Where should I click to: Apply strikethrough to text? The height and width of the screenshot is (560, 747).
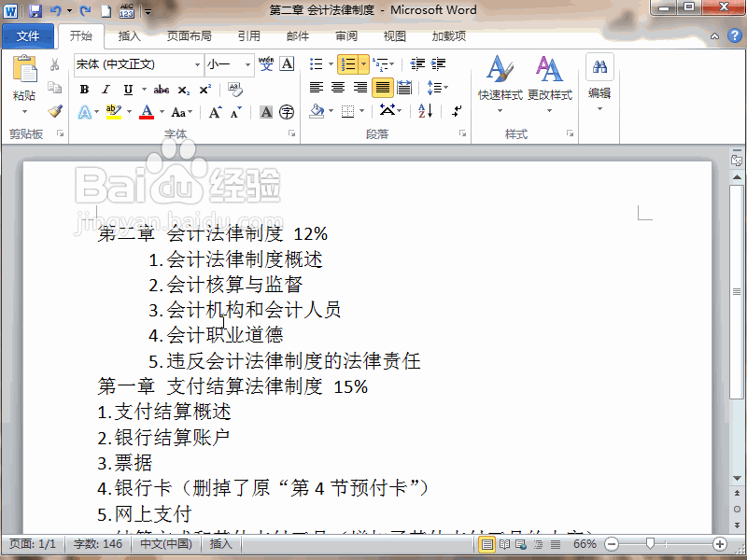pyautogui.click(x=162, y=90)
